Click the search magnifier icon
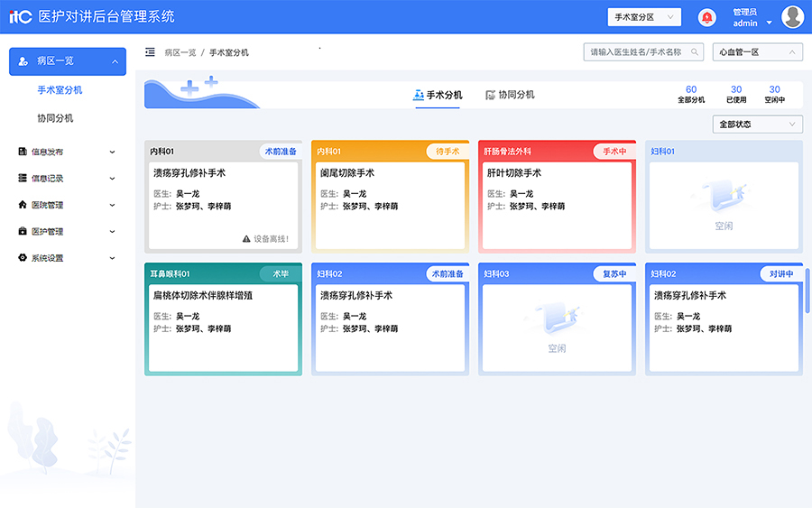 (x=695, y=52)
